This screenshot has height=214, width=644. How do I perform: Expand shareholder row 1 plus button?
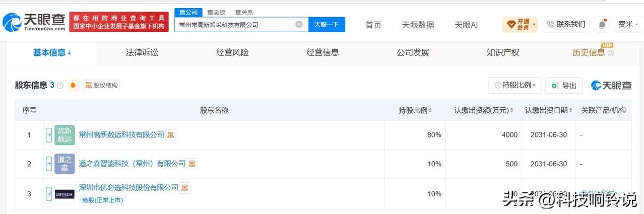[49, 135]
